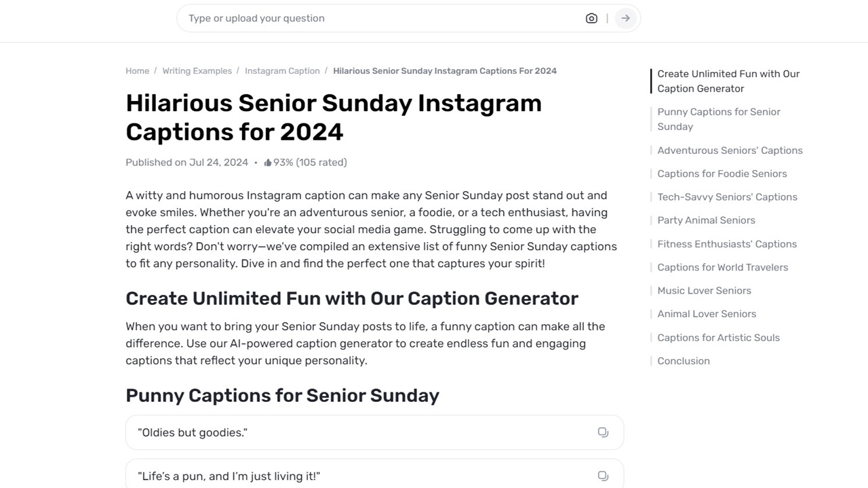Open Tech-Savvy Seniors' Captions
Screen dimensions: 868x488
click(x=727, y=197)
